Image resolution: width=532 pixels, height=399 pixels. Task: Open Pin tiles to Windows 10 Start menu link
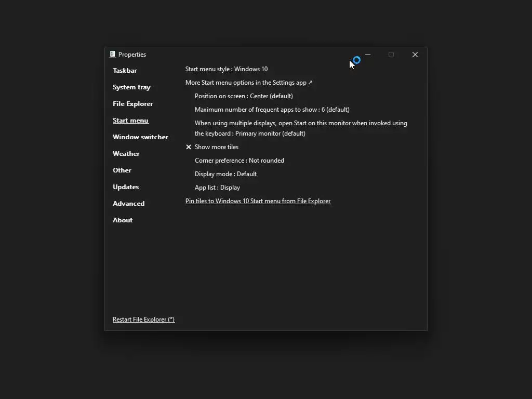258,201
